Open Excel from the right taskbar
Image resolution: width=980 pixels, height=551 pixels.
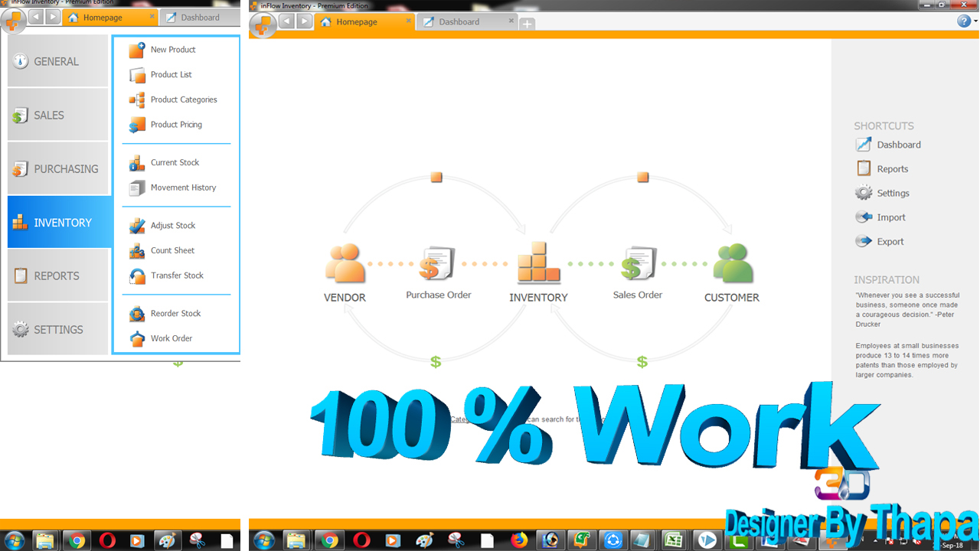(675, 540)
